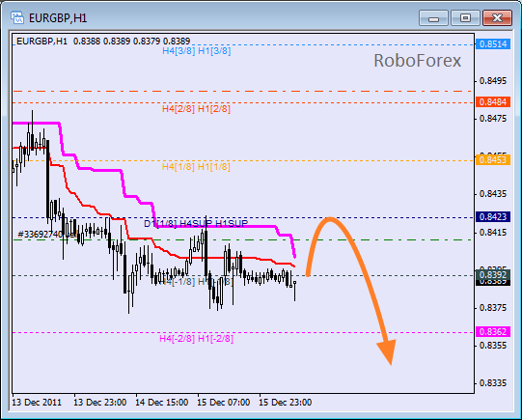Maximize the EURGBP,H1 chart window

point(465,17)
